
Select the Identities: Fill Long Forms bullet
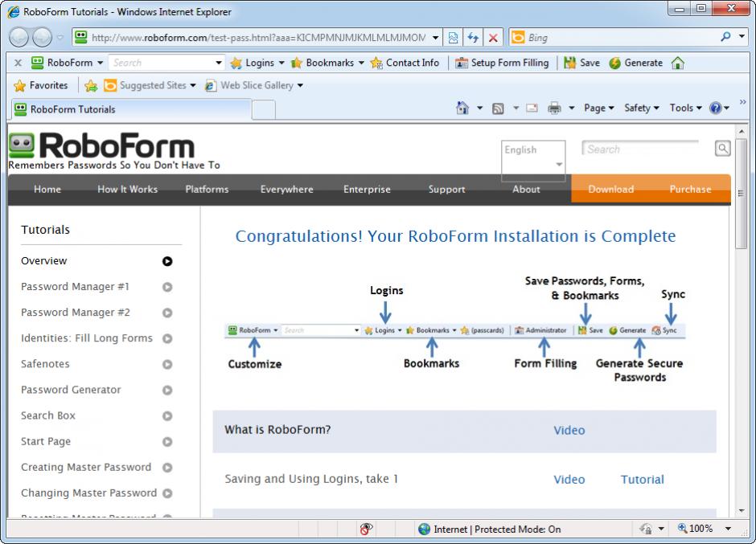[x=167, y=339]
